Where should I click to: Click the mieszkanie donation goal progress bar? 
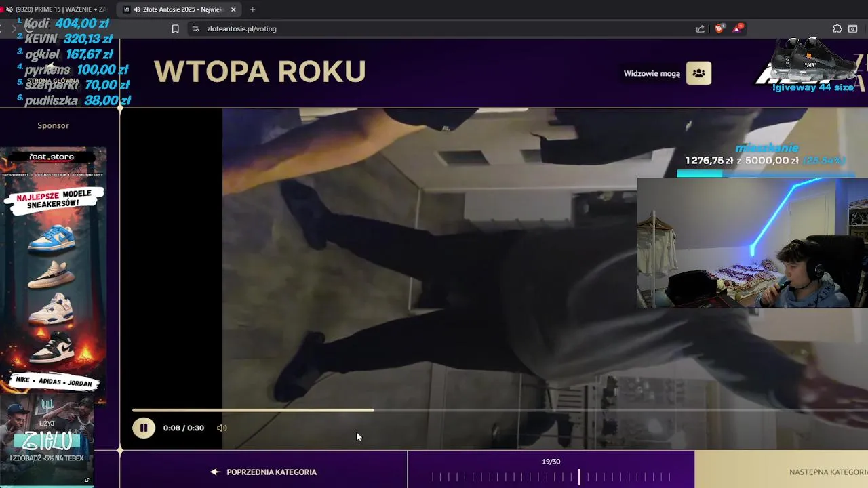click(x=765, y=174)
